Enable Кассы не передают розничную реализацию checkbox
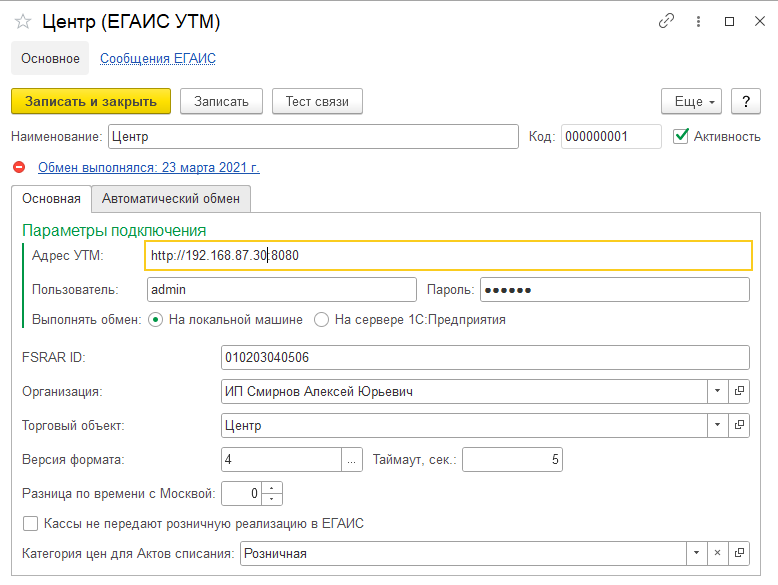Screen dimensions: 778x585 point(30,523)
